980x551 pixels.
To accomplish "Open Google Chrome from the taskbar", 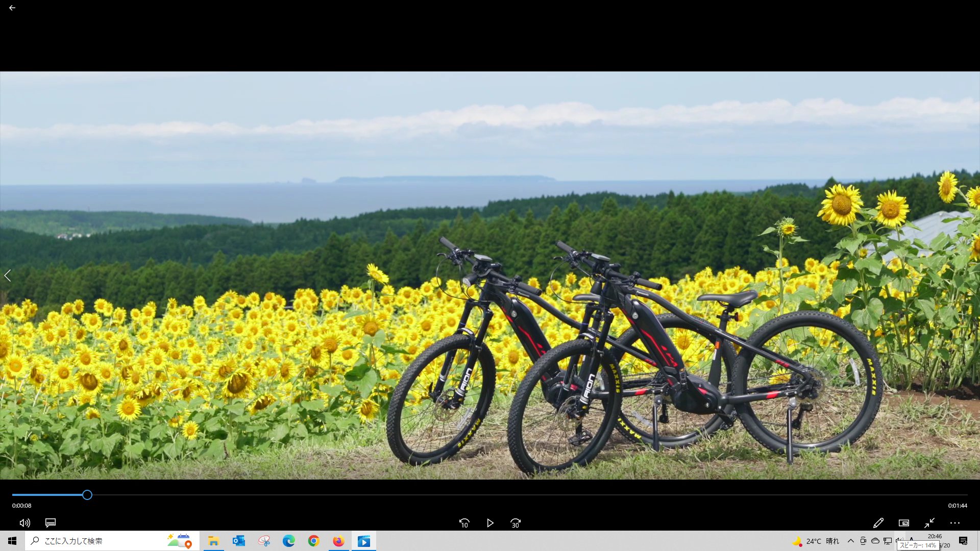I will click(x=314, y=541).
